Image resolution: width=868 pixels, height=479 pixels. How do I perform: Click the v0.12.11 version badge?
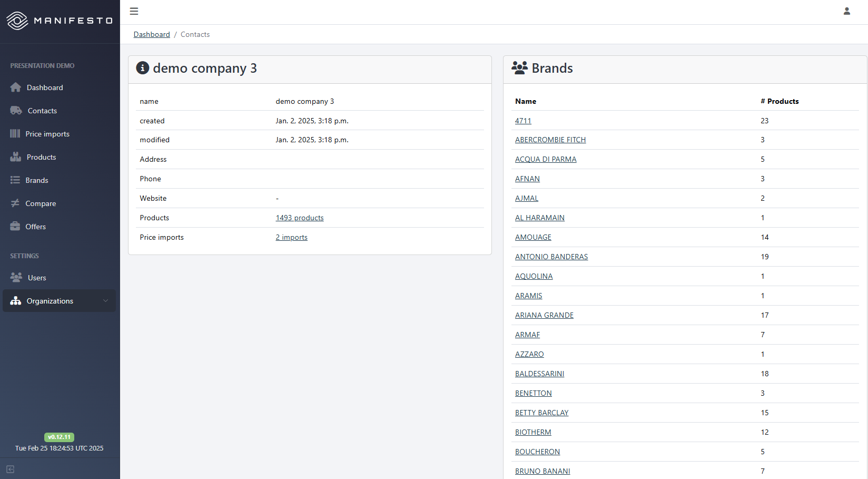coord(59,437)
